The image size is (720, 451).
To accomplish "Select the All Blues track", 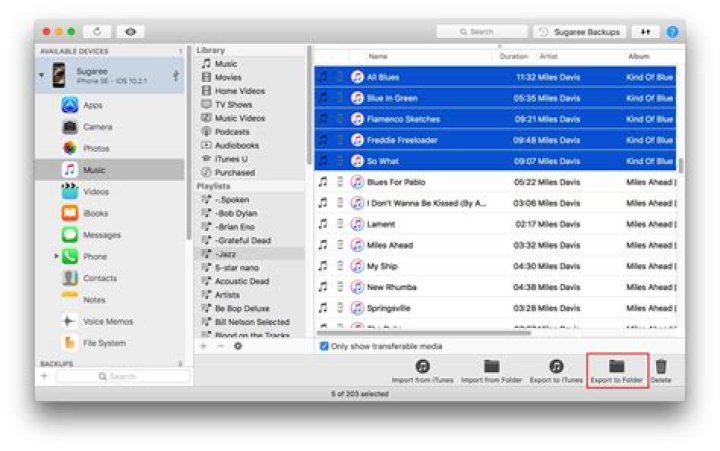I will pos(495,77).
